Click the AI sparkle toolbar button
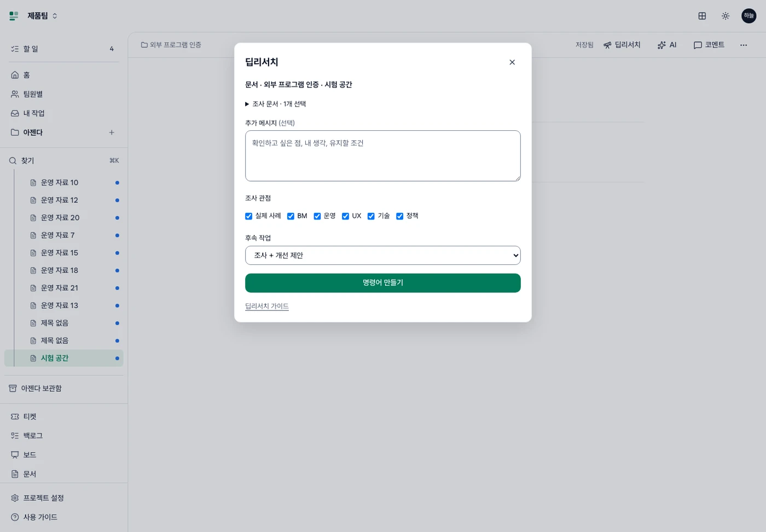Screen dimensions: 766x532 point(667,45)
